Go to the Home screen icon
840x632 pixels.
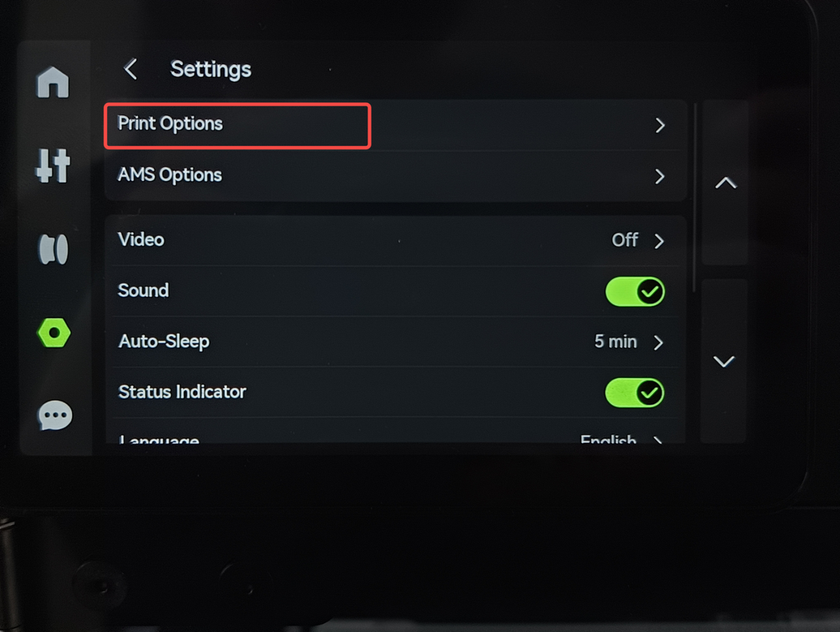tap(54, 84)
